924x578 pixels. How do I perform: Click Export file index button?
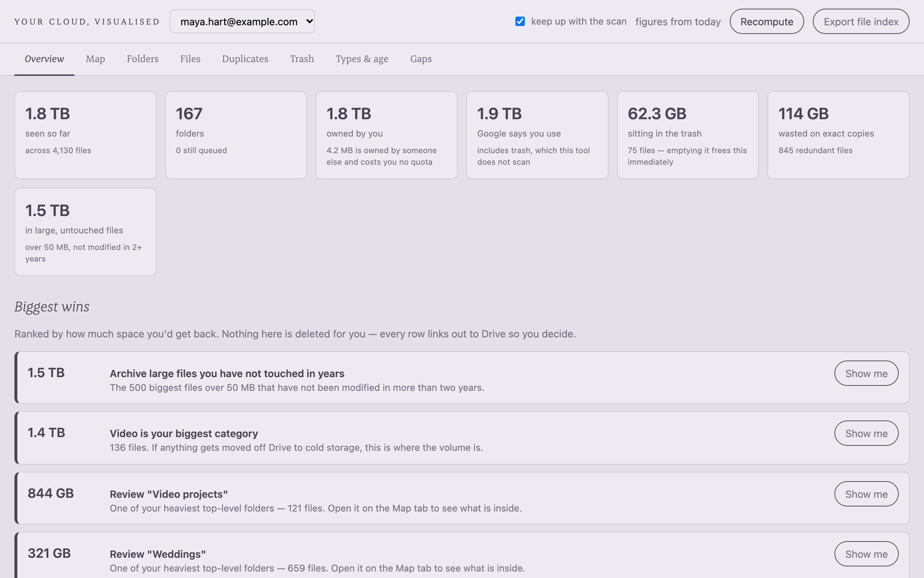[x=860, y=21]
